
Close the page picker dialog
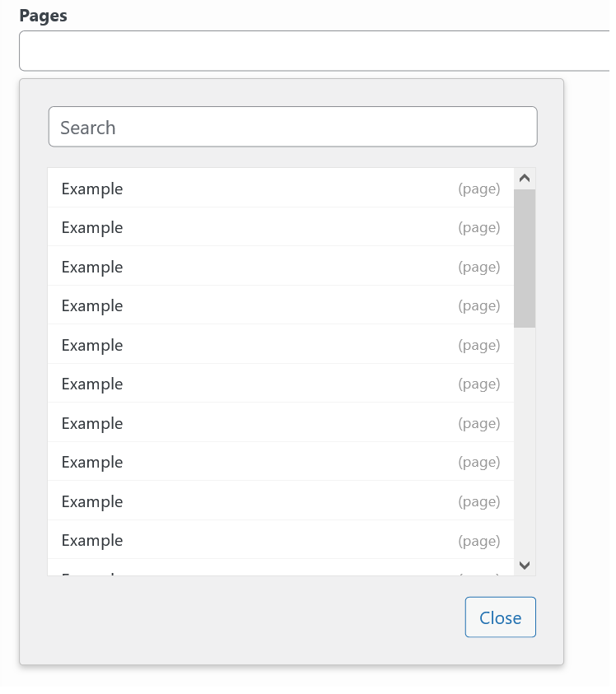500,617
